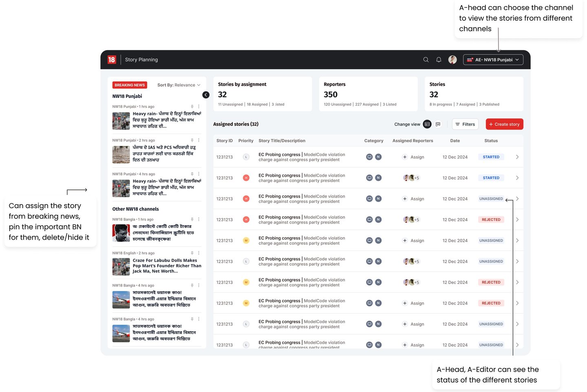Image resolution: width=587 pixels, height=392 pixels.
Task: Collapse the breaking news panel with the arrow
Action: [206, 95]
